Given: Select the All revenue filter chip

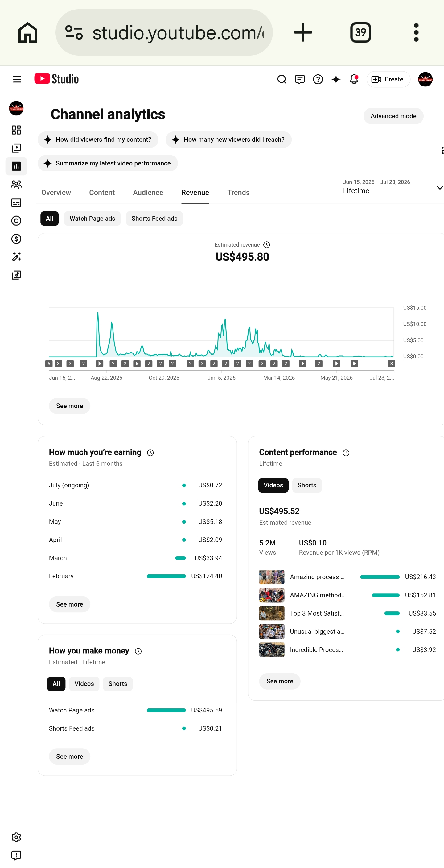Looking at the screenshot, I should (x=49, y=219).
